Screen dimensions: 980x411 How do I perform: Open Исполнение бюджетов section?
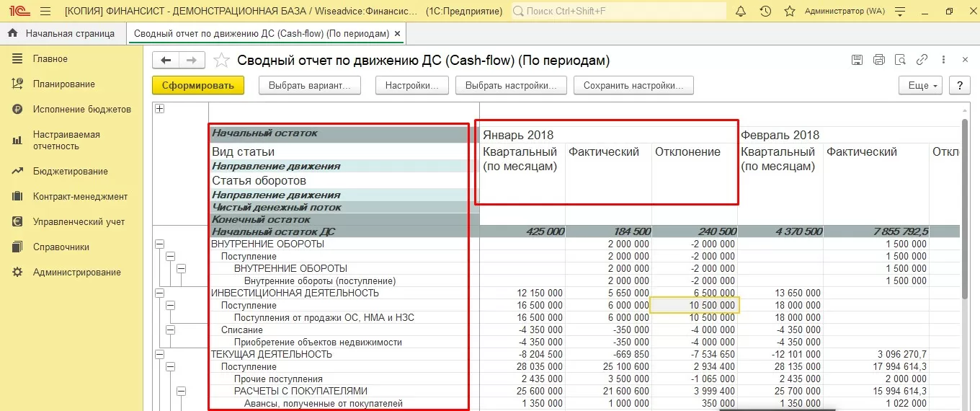(x=81, y=109)
